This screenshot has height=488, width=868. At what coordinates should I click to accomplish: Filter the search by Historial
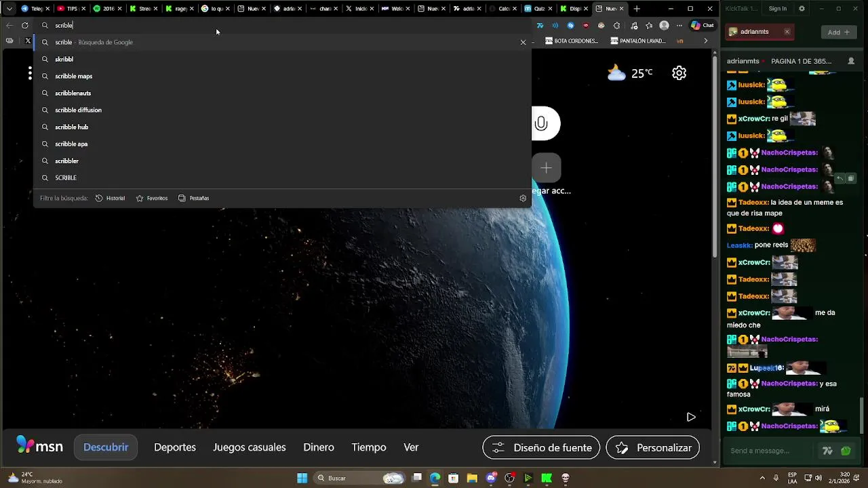point(110,198)
